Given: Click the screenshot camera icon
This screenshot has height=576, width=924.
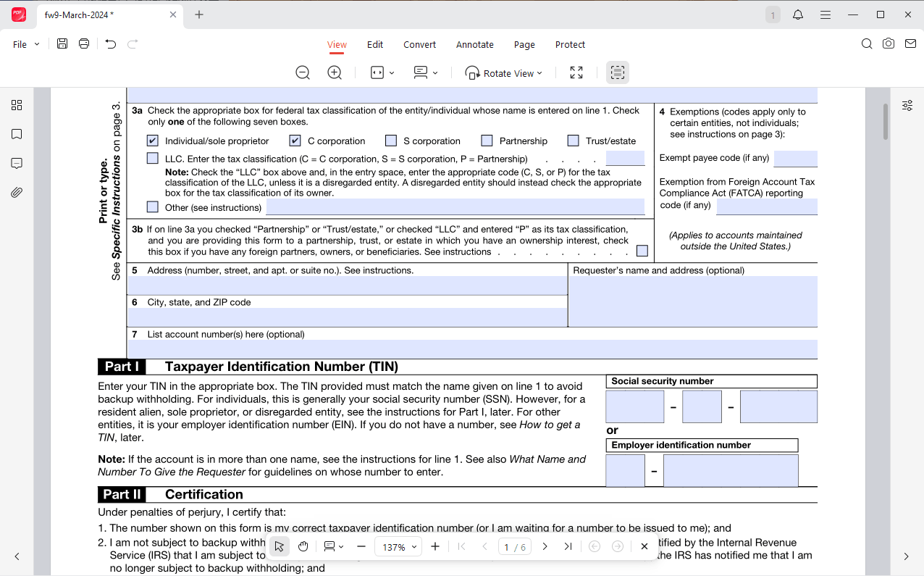Looking at the screenshot, I should point(889,44).
